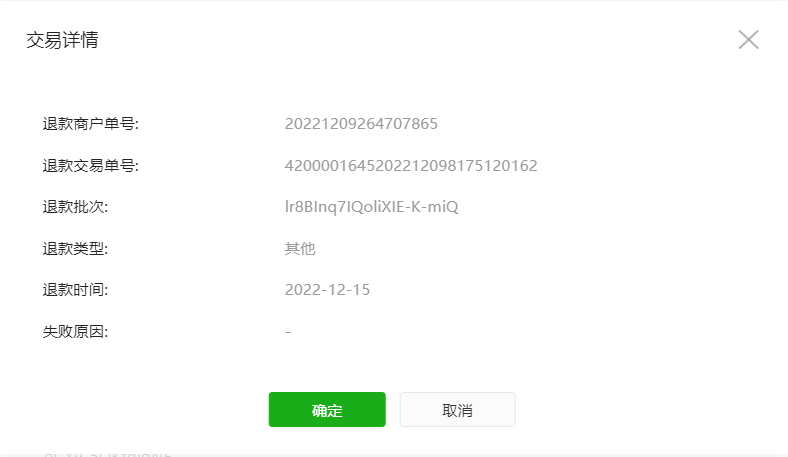Click the failure reason dash value
This screenshot has width=788, height=457.
pyautogui.click(x=288, y=332)
